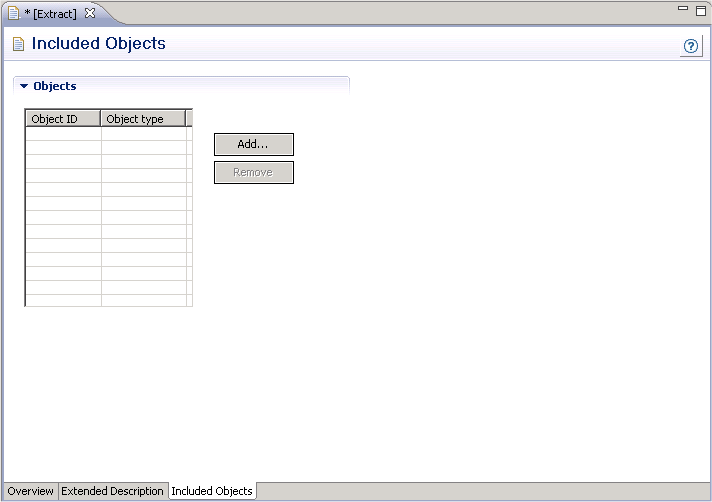Activate the * [Extract] editor tab
Image resolution: width=712 pixels, height=502 pixels.
tap(50, 13)
